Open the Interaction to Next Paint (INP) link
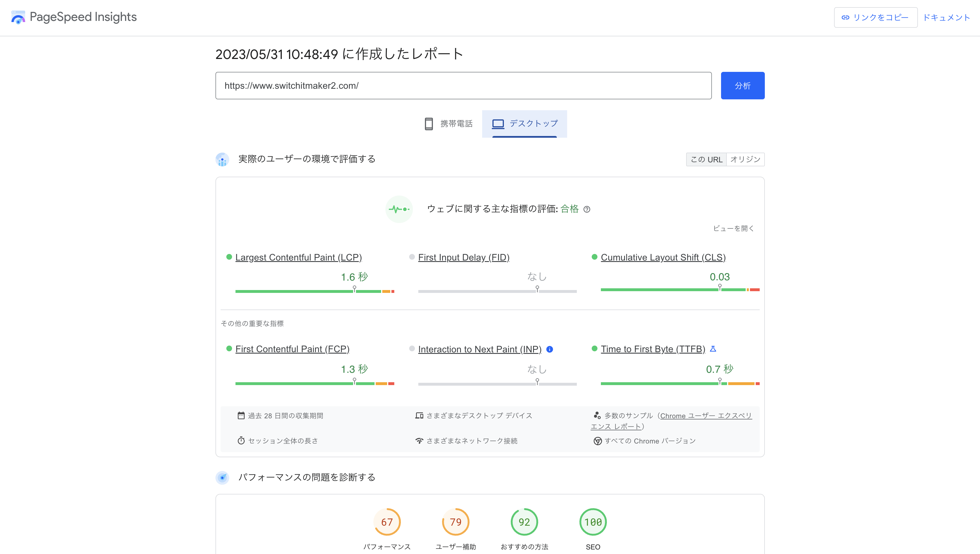The image size is (980, 554). [x=480, y=349]
